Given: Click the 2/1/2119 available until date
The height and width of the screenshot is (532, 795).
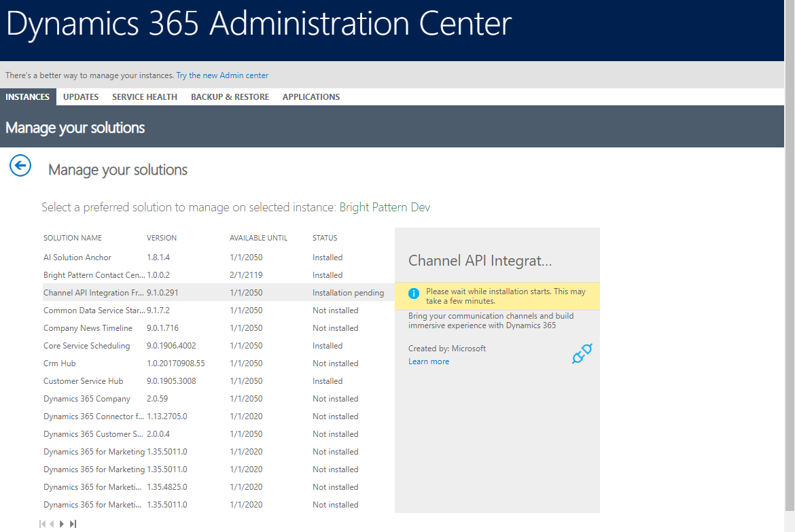Looking at the screenshot, I should coord(246,275).
